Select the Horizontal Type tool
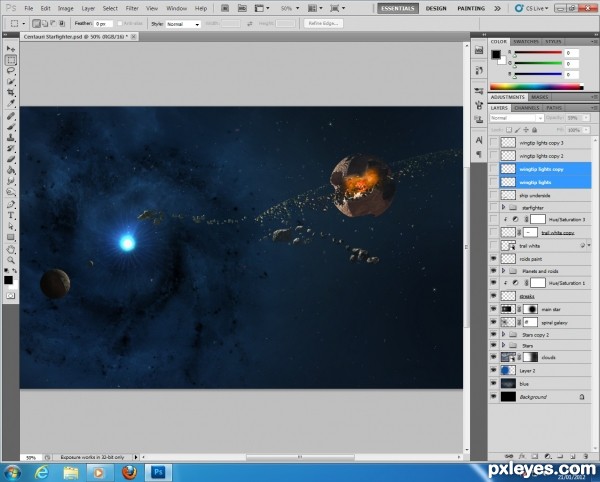The height and width of the screenshot is (482, 600). click(x=11, y=215)
